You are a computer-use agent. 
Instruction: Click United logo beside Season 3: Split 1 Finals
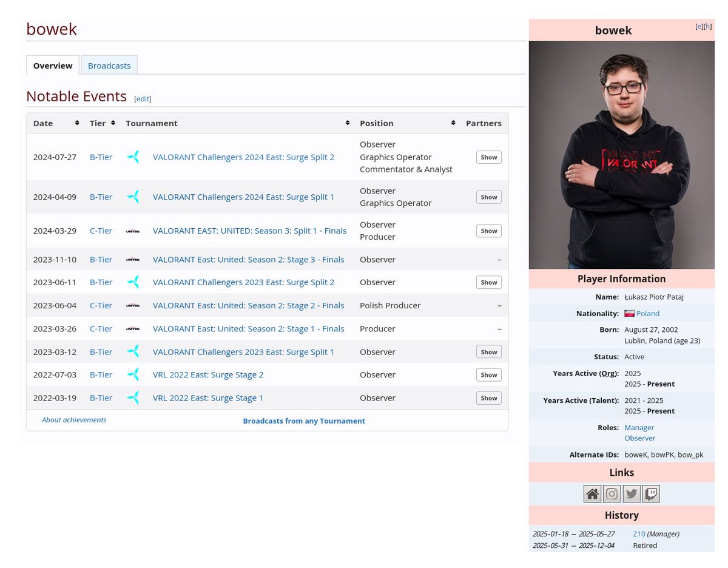133,231
